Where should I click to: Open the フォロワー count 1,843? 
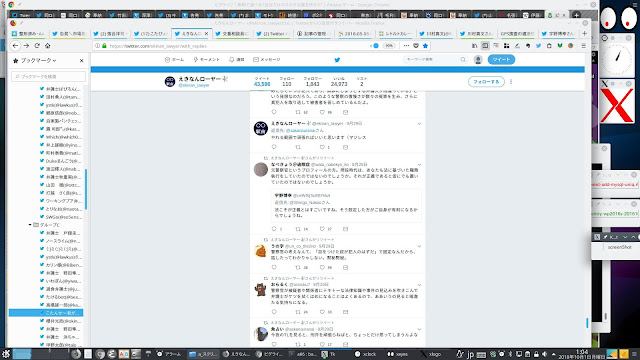313,82
